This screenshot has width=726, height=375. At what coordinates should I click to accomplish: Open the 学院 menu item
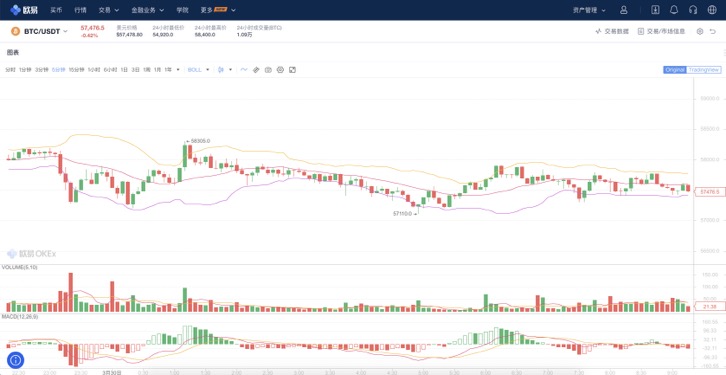[x=182, y=10]
